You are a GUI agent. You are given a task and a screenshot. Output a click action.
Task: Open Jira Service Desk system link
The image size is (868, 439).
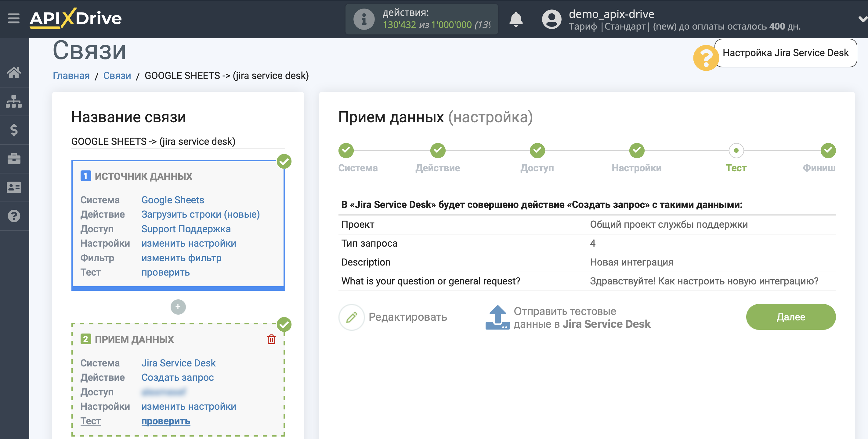(178, 363)
